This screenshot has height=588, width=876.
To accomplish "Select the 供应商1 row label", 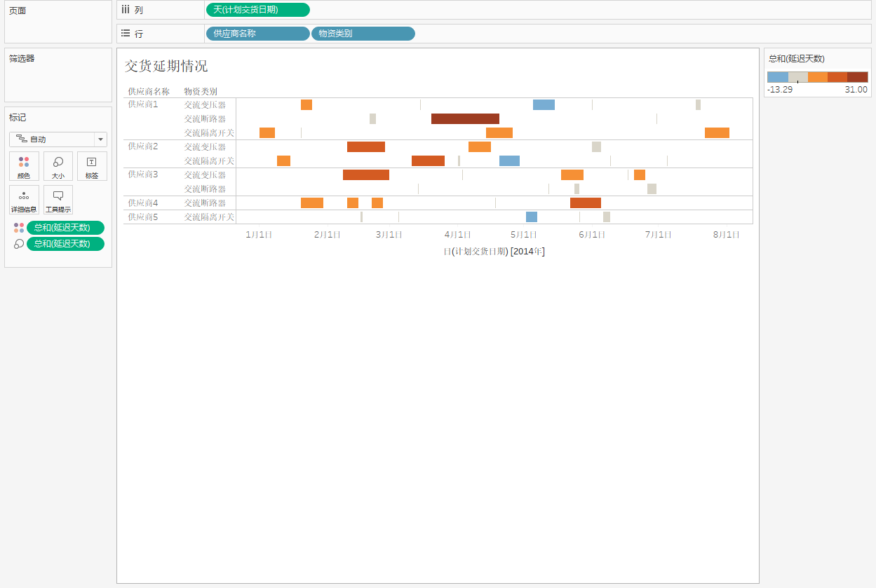I will tap(143, 104).
